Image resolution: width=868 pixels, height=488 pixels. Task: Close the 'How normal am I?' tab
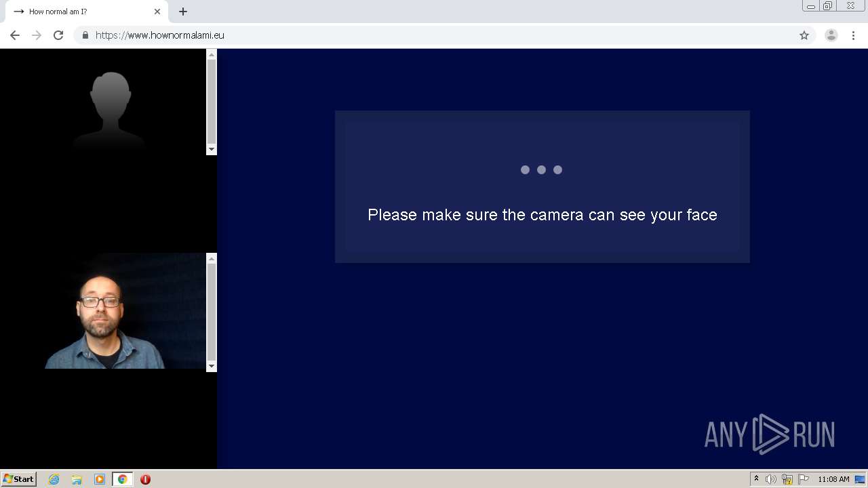click(x=157, y=12)
